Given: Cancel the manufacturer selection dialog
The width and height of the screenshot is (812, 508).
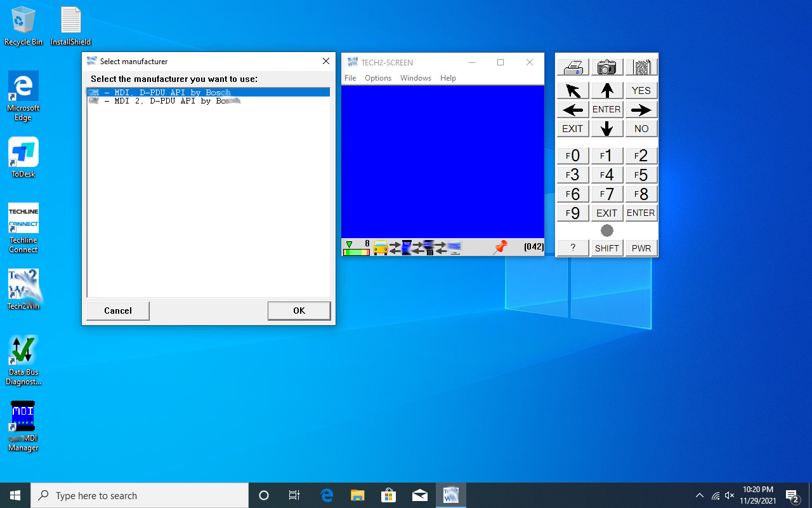Looking at the screenshot, I should (x=117, y=311).
